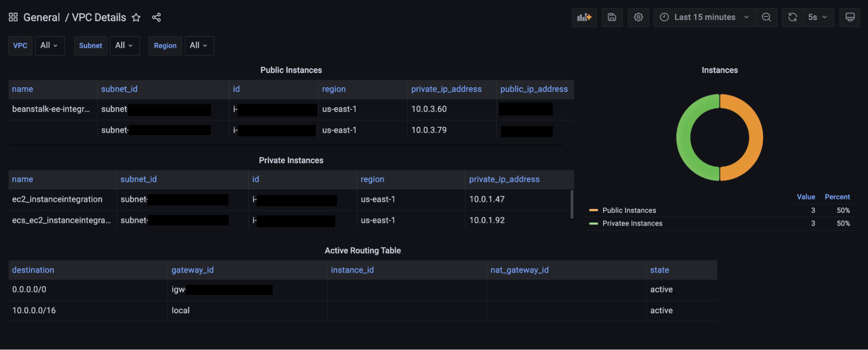The width and height of the screenshot is (868, 350).
Task: Select the 10.0.3.79 private IP cell
Action: (x=452, y=130)
